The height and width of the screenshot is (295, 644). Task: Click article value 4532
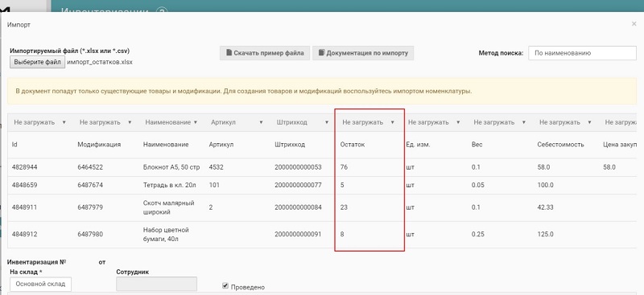coord(216,167)
